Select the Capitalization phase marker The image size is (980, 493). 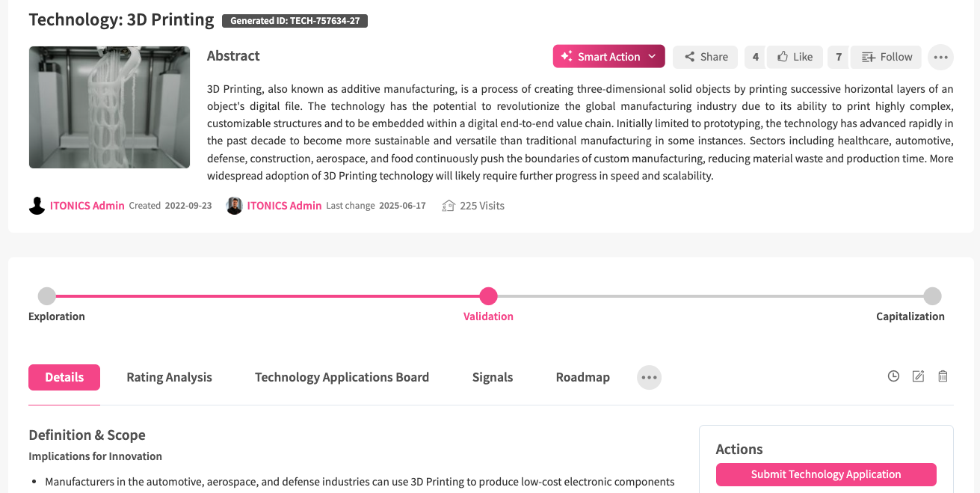932,296
